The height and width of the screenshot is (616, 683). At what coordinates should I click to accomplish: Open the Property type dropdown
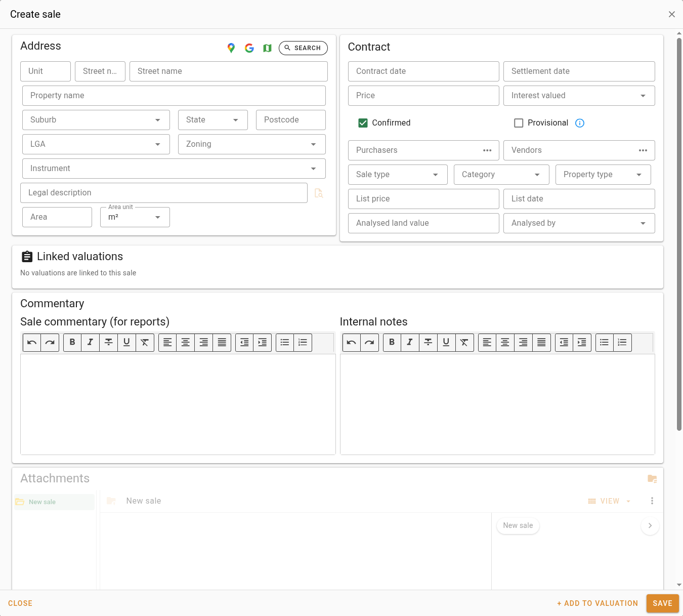(x=603, y=175)
